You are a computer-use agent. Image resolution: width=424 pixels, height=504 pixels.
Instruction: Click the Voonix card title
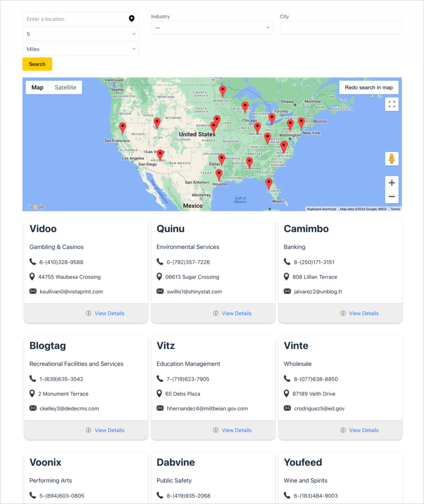coord(45,462)
